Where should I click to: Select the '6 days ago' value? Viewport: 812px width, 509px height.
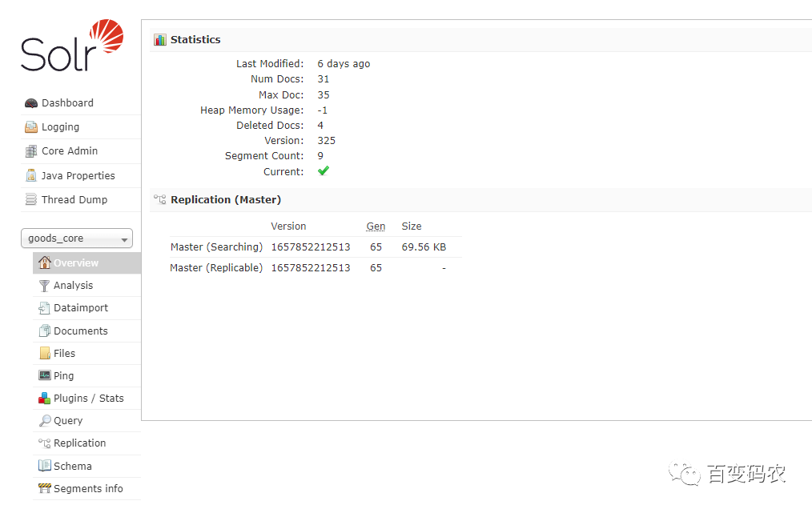[344, 64]
